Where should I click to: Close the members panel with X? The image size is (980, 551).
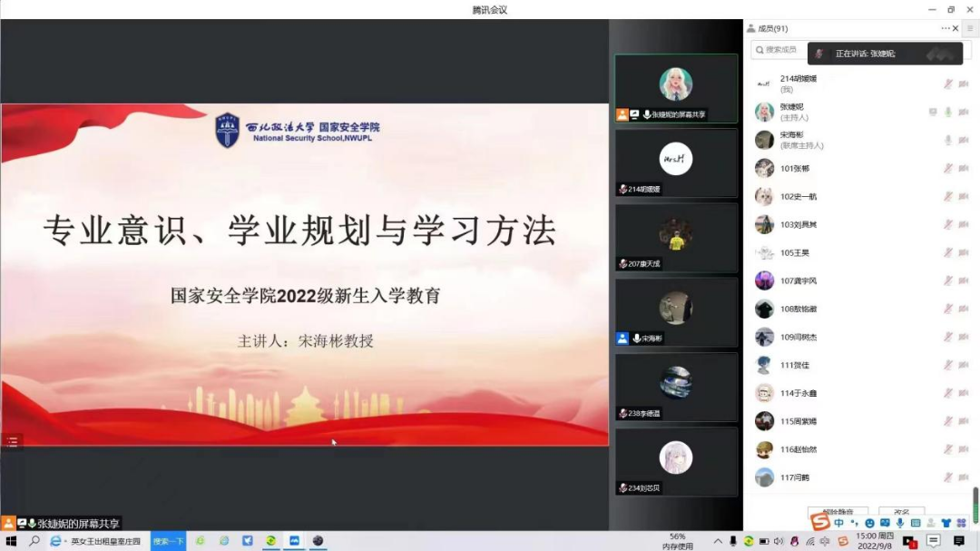(x=955, y=28)
